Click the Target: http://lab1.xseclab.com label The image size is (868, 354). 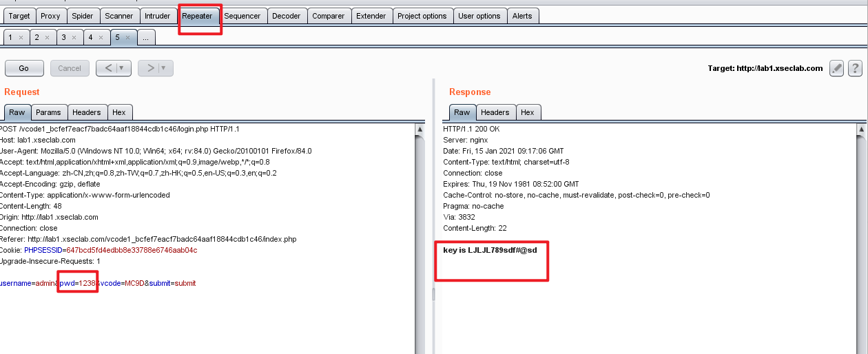click(x=765, y=68)
